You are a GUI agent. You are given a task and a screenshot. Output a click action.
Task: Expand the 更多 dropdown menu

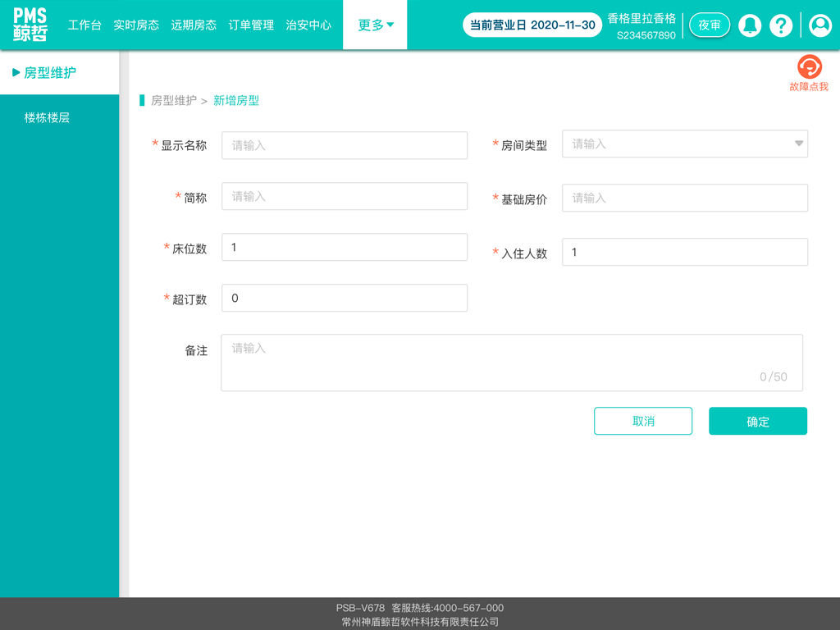(x=375, y=25)
